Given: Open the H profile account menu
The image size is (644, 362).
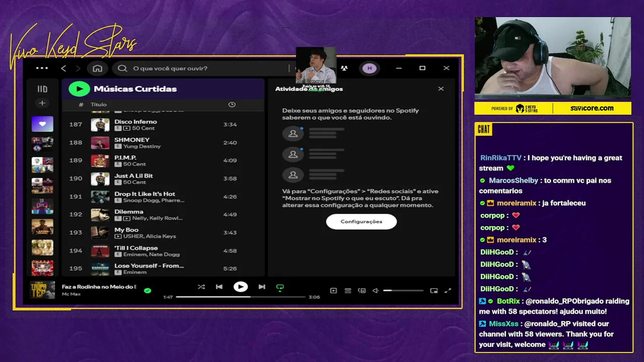Looking at the screenshot, I should (x=369, y=68).
